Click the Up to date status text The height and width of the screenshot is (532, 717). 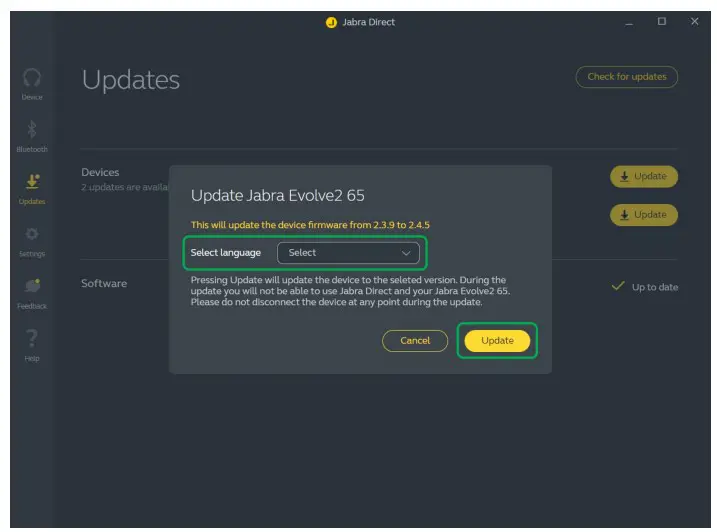click(x=655, y=287)
